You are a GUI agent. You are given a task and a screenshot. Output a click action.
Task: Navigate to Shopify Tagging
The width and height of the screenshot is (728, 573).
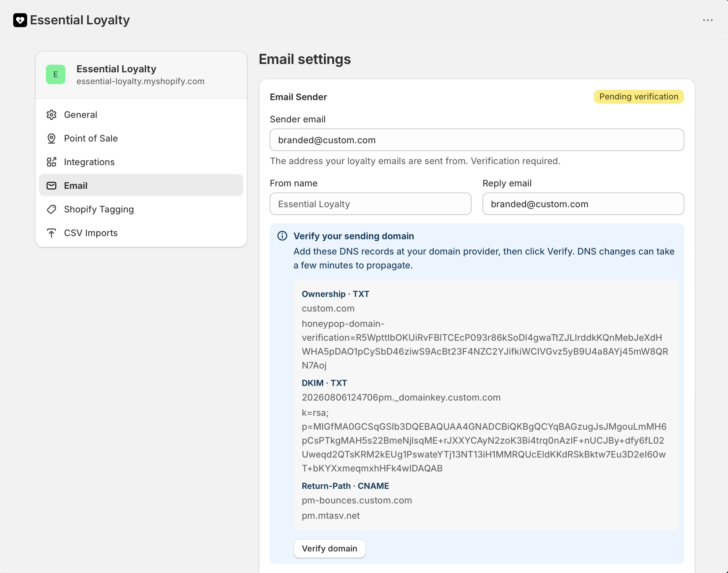pyautogui.click(x=141, y=209)
